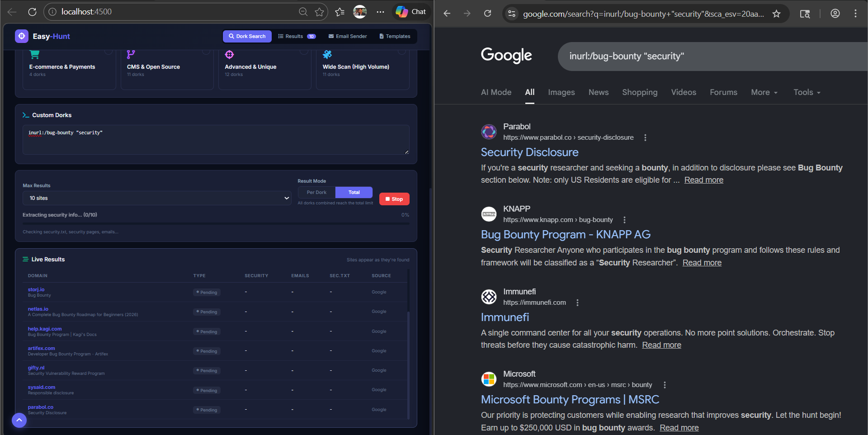Click the extraction progress bar
Screen dimensions: 868x435
tap(216, 223)
